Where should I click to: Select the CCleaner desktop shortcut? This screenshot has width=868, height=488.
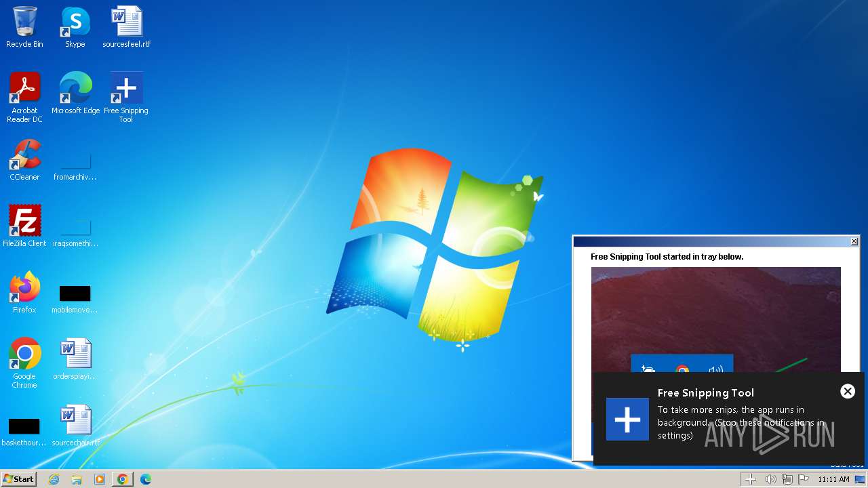(24, 160)
